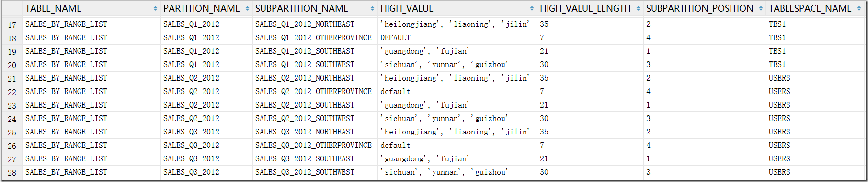Select the SALES_Q2_2012_NORTHEAST cell
Screen dimensions: 868x182
pos(305,78)
